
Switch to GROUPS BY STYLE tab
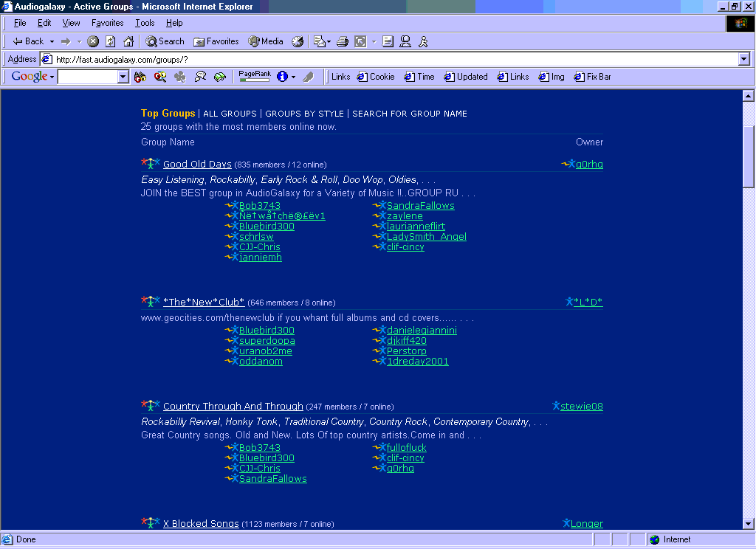click(x=304, y=114)
